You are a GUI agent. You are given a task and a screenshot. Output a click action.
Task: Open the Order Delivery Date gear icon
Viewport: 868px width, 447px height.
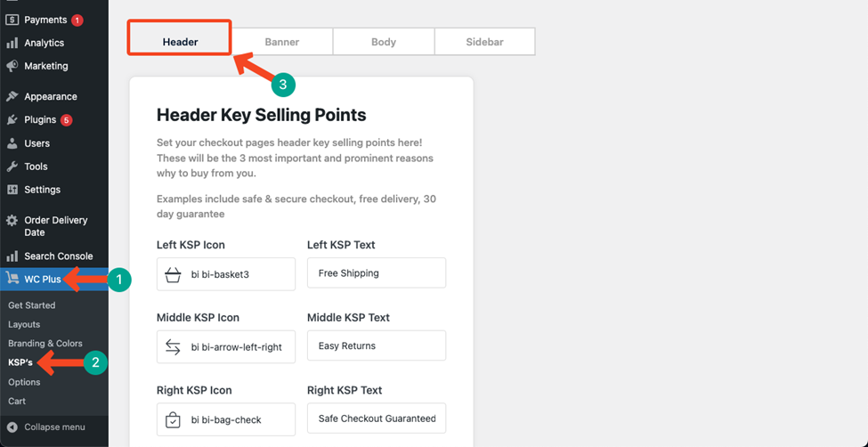[x=12, y=221]
